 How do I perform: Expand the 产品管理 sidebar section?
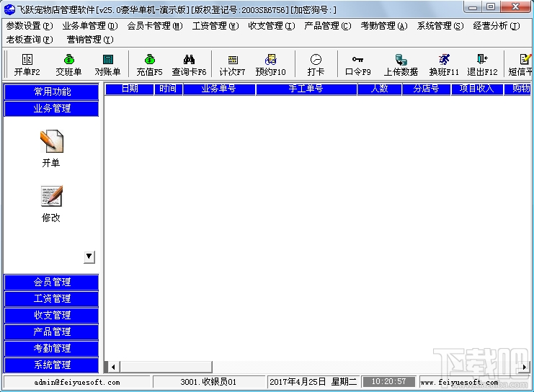[51, 331]
